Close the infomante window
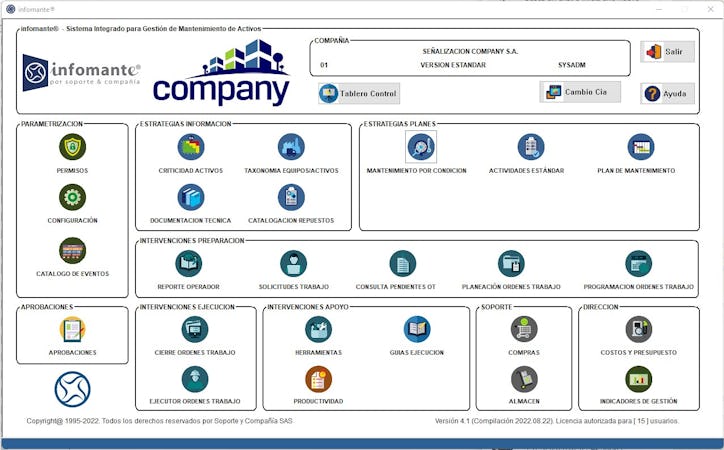This screenshot has width=724, height=450. pyautogui.click(x=710, y=9)
